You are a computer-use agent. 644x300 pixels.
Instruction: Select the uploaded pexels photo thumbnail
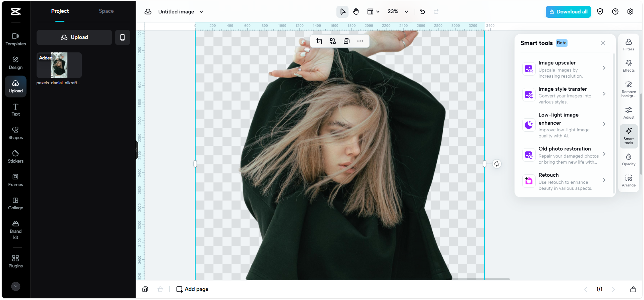[x=59, y=65]
